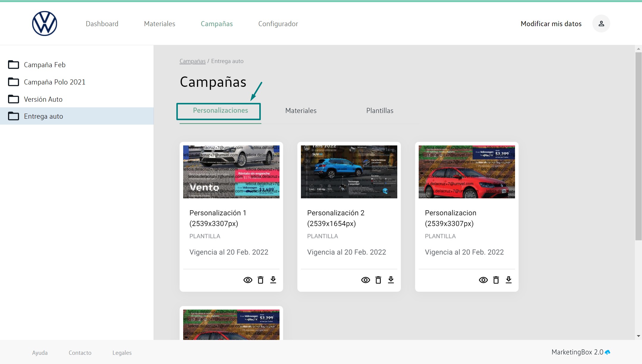
Task: Download Personalización 1 file
Action: pos(273,280)
